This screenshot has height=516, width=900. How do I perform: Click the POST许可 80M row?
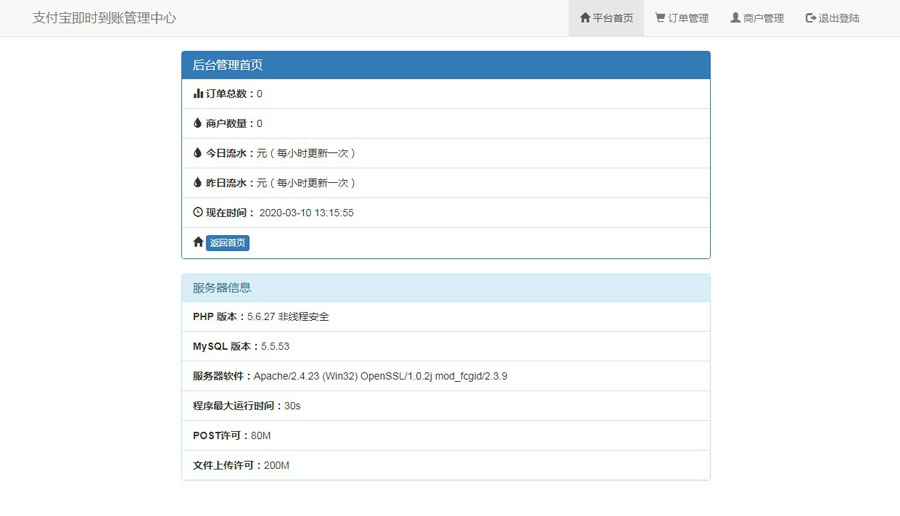coord(446,436)
